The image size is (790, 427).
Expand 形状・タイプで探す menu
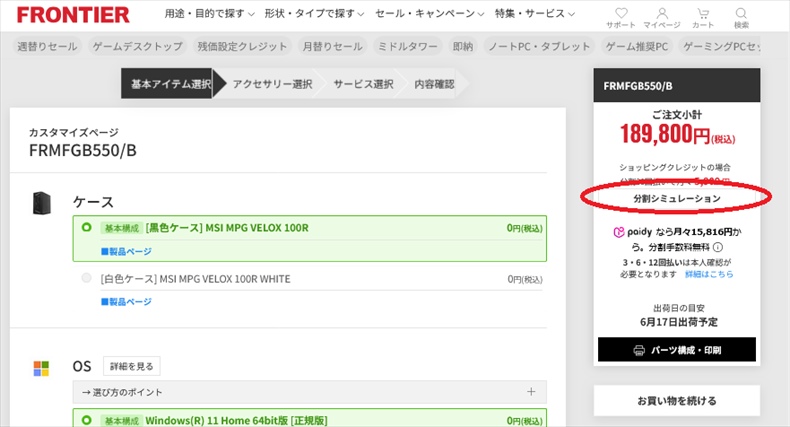314,14
